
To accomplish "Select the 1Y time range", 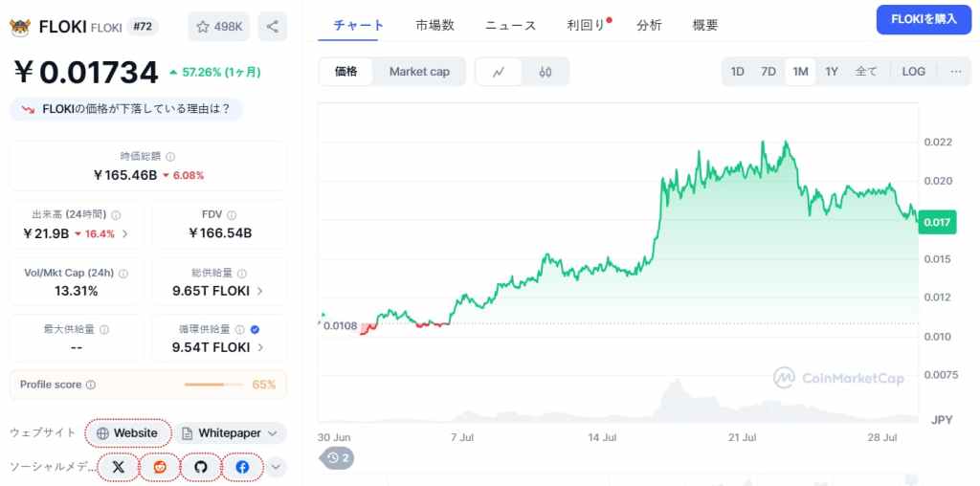I will click(832, 71).
